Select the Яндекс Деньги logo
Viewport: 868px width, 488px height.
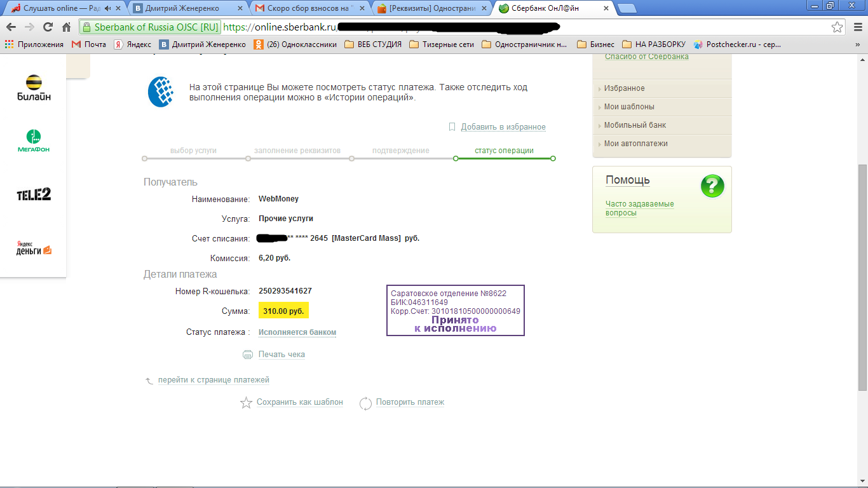pyautogui.click(x=34, y=248)
